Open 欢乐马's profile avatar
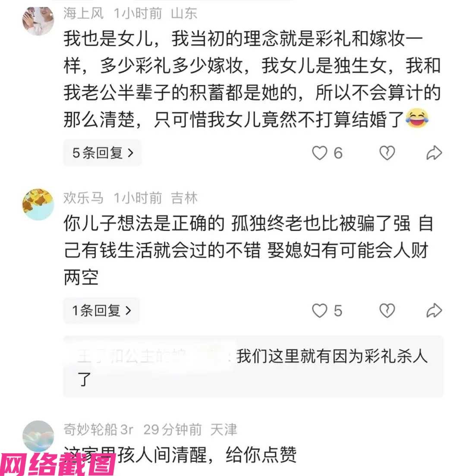This screenshot has width=466, height=476. (38, 205)
